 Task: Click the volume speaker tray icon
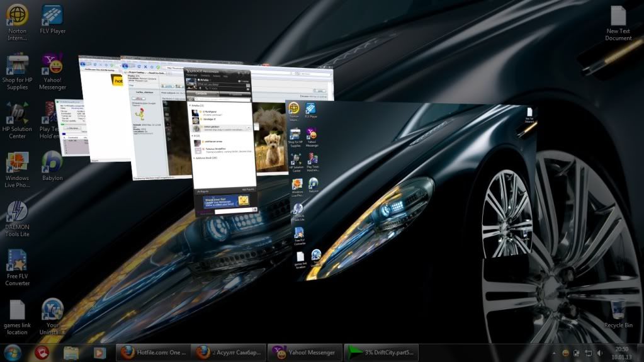coord(599,353)
